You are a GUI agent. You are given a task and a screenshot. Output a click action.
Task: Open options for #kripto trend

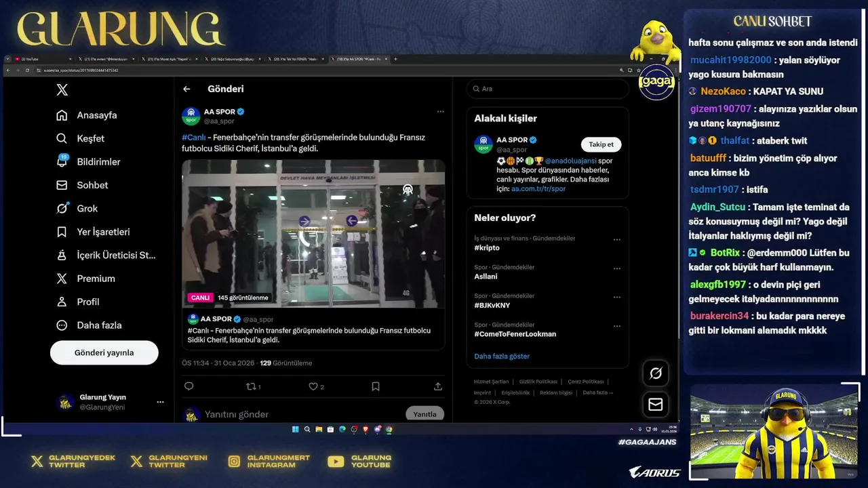click(x=617, y=239)
